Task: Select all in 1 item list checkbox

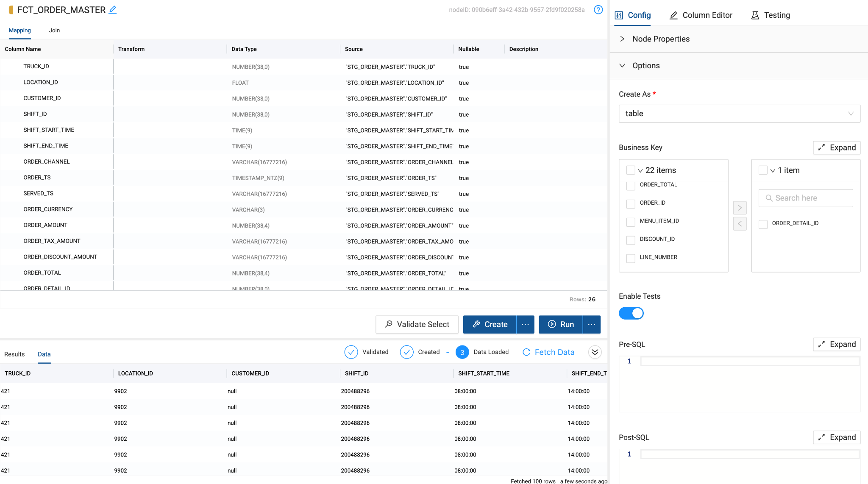Action: pyautogui.click(x=763, y=170)
